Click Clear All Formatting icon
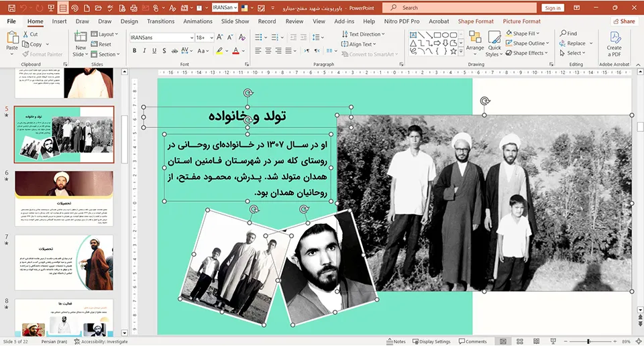The height and width of the screenshot is (346, 644). pos(242,38)
